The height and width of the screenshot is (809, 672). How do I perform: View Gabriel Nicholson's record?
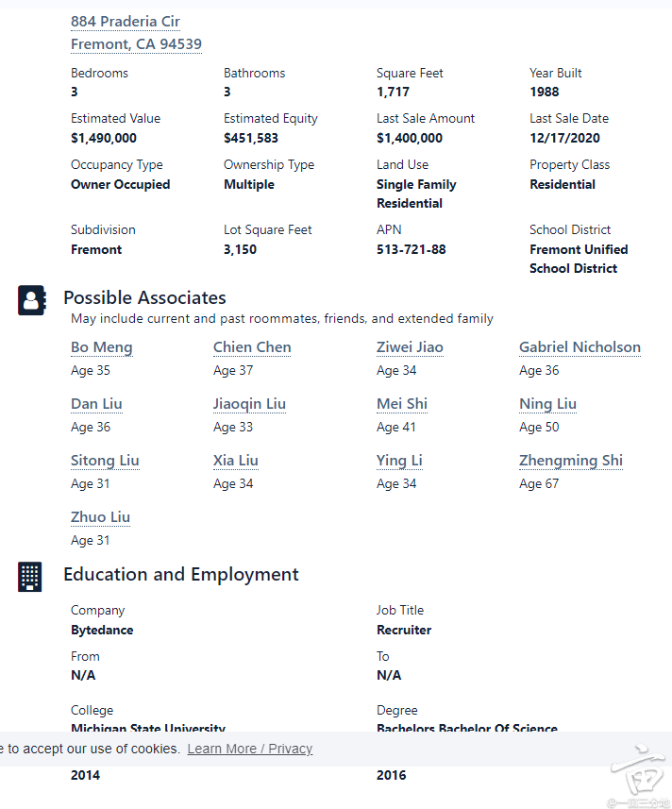pyautogui.click(x=580, y=347)
